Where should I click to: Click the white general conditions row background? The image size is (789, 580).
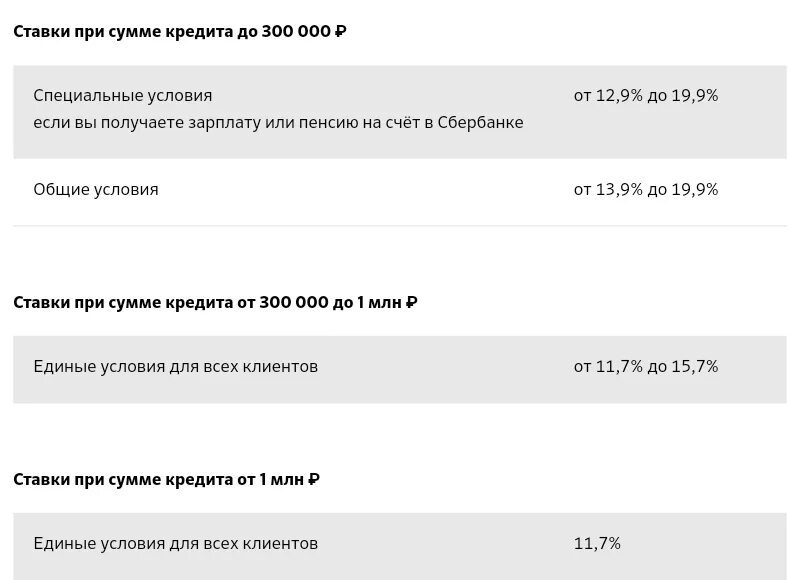(400, 192)
